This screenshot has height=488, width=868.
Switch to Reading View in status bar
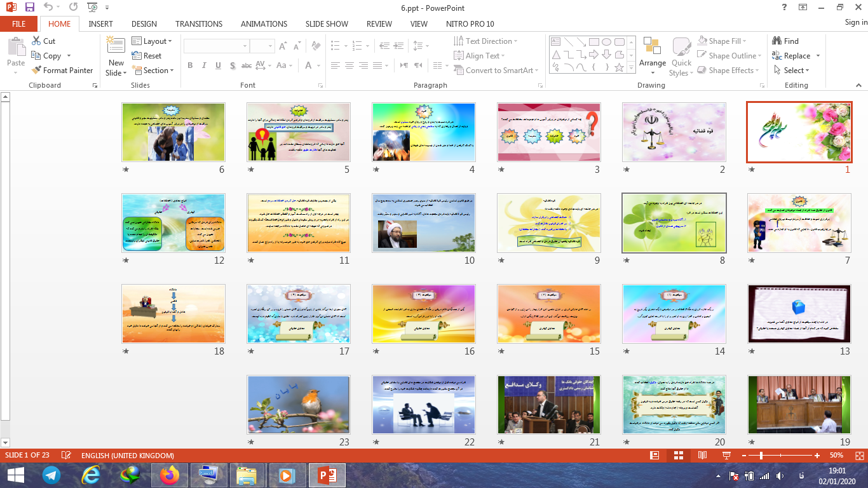[x=702, y=456]
